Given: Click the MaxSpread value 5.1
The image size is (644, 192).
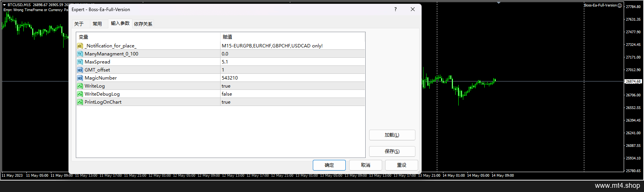Looking at the screenshot, I should coord(225,62).
